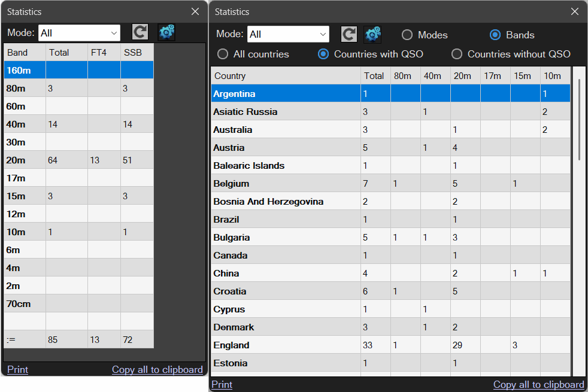588x392 pixels.
Task: Click Copy all to clipboard in right window
Action: coord(538,384)
